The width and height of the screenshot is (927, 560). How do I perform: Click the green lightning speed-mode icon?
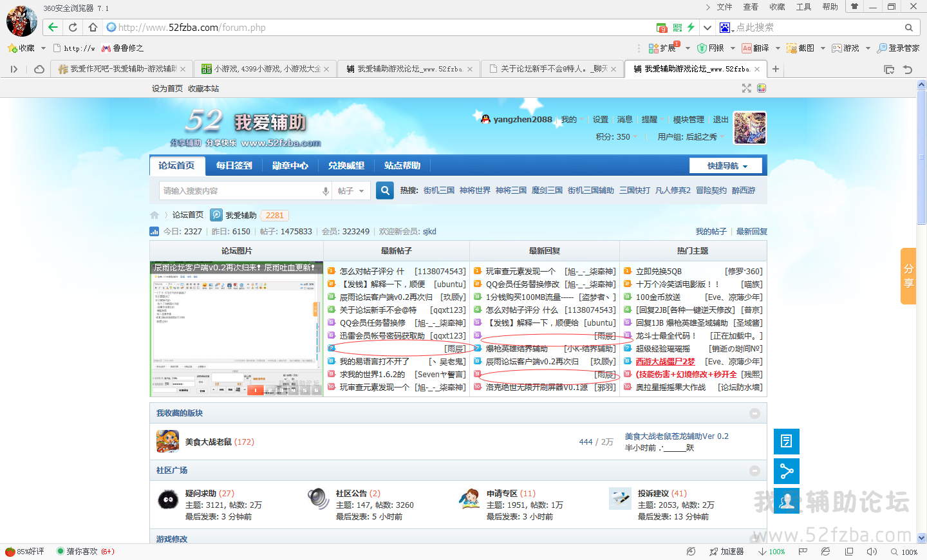[691, 27]
